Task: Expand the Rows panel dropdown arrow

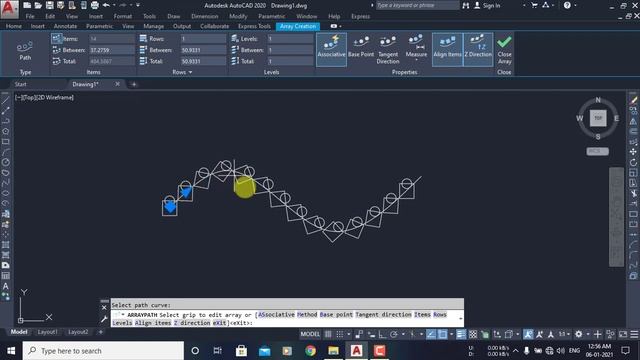Action: [x=191, y=72]
